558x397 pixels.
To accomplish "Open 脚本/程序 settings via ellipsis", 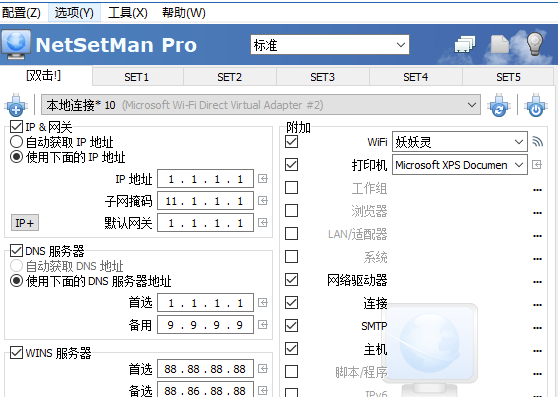I will [x=537, y=374].
